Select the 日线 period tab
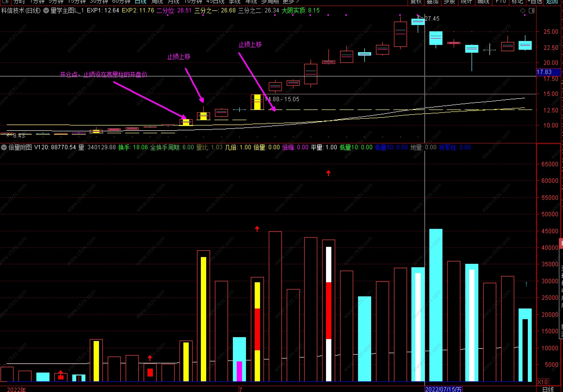The width and height of the screenshot is (563, 392). point(140,2)
